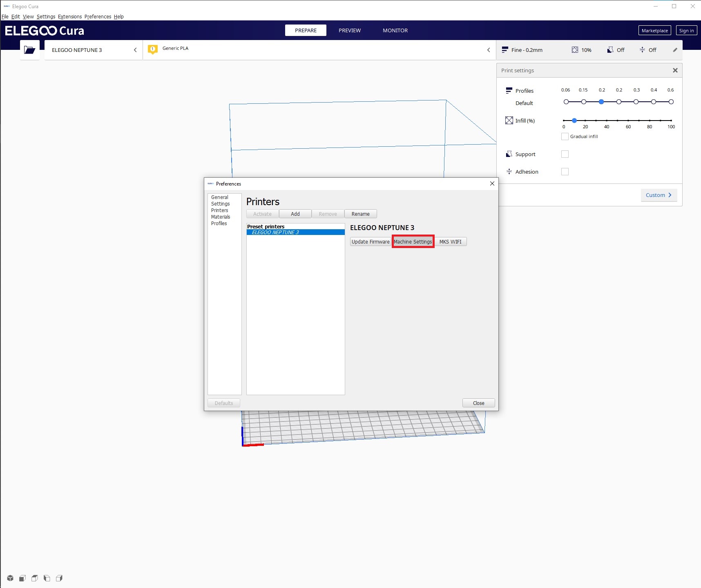Screen dimensions: 701x588
Task: Click the Add printer button
Action: point(295,214)
